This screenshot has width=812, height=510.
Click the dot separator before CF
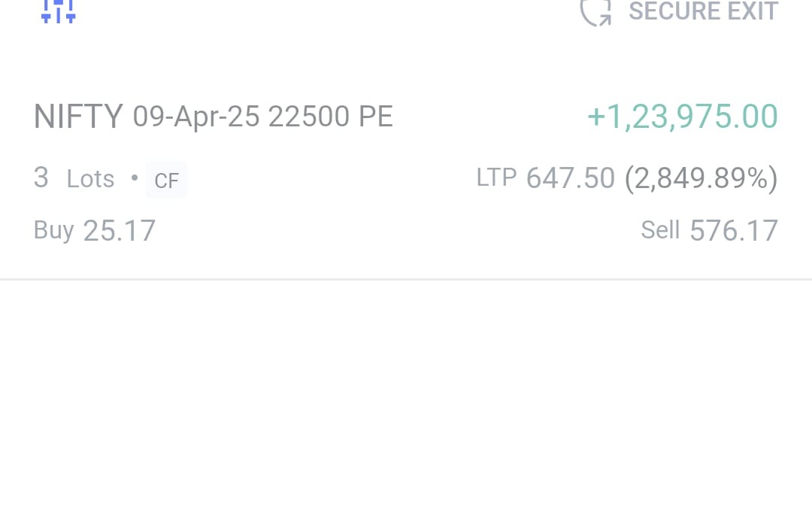[x=135, y=178]
